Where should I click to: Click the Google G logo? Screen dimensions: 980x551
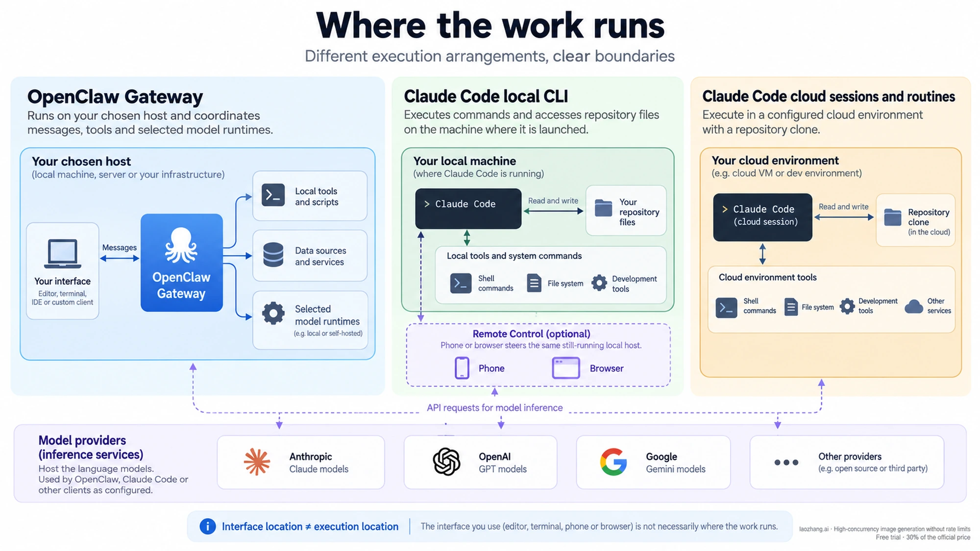click(613, 462)
